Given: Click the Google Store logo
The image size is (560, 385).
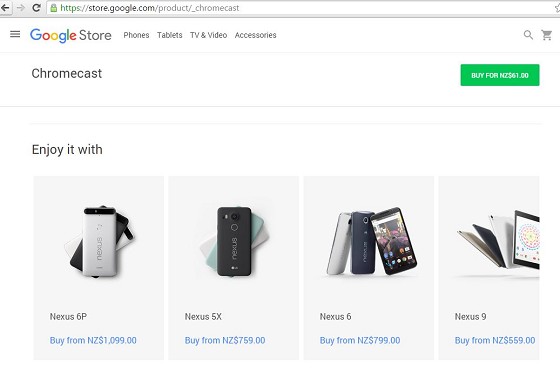Looking at the screenshot, I should tap(71, 35).
